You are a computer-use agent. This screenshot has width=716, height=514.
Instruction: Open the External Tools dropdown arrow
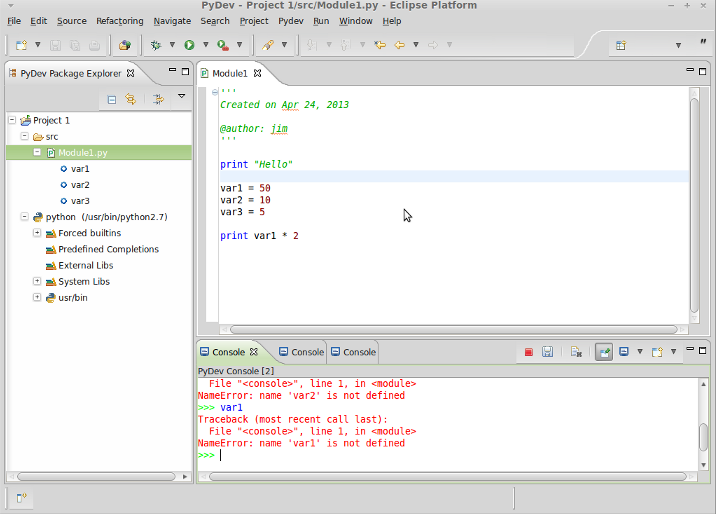tap(239, 45)
